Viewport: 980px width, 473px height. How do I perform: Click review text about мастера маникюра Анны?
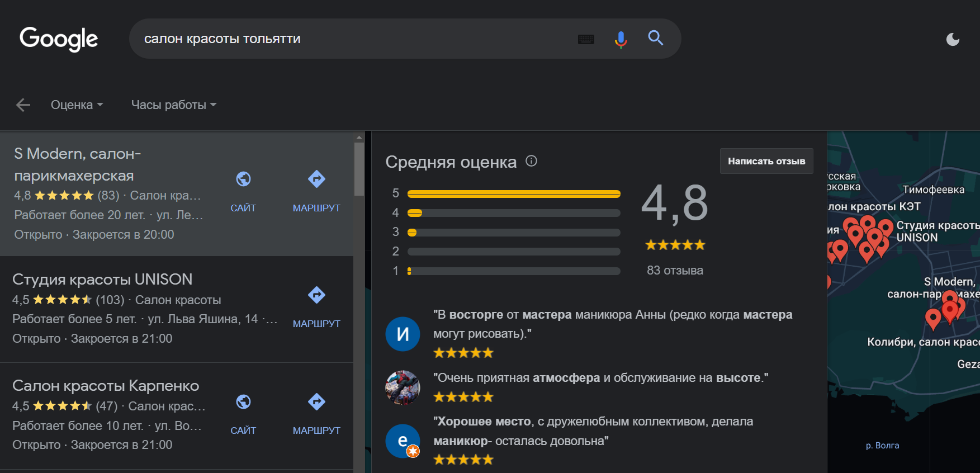coord(613,324)
